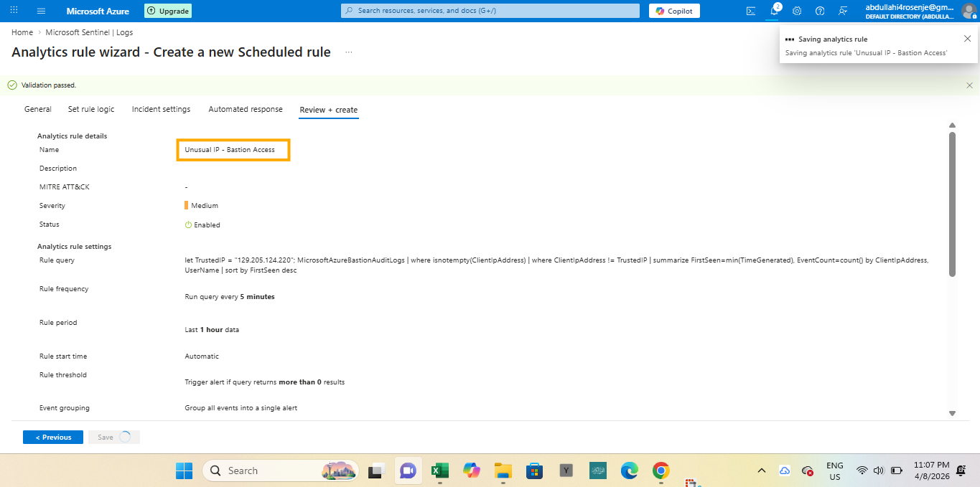
Task: Click the 'Validation passed.' message
Action: click(x=49, y=85)
